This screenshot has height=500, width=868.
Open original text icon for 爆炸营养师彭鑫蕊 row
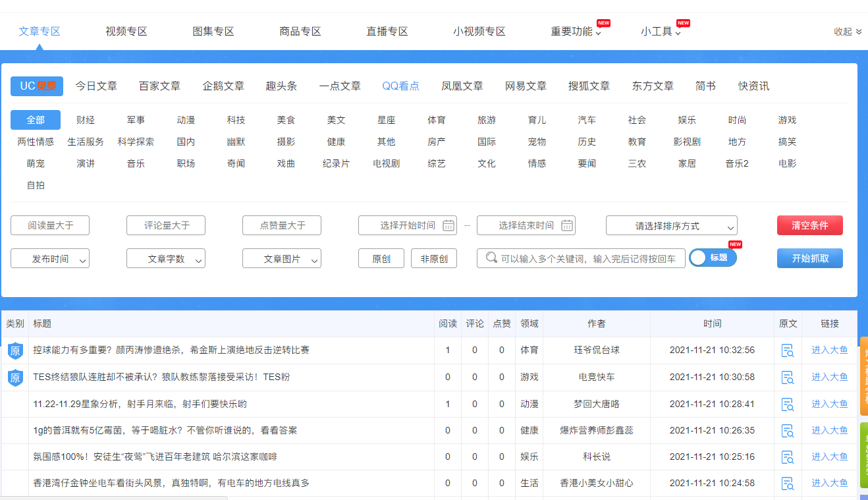click(787, 430)
